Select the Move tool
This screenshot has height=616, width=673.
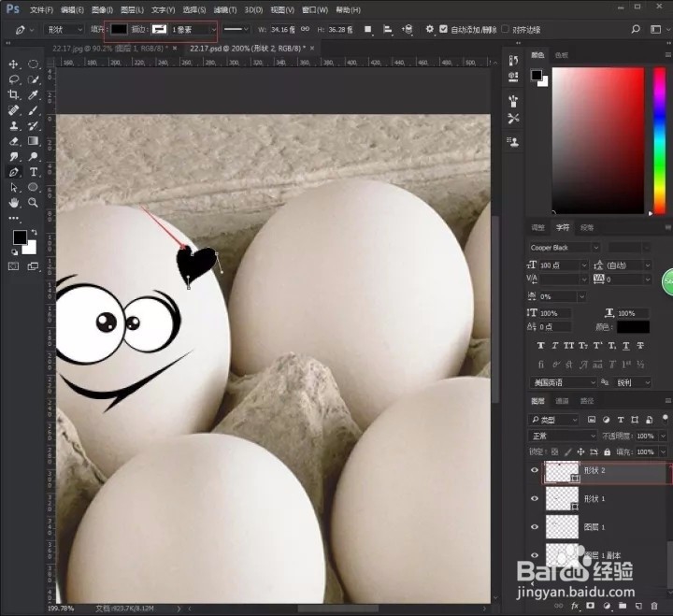(x=14, y=64)
